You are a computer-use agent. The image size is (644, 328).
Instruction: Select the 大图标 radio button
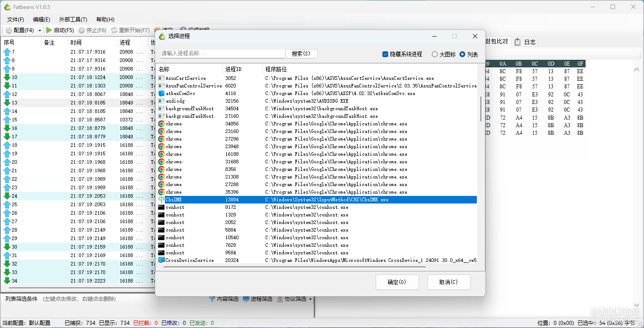434,54
